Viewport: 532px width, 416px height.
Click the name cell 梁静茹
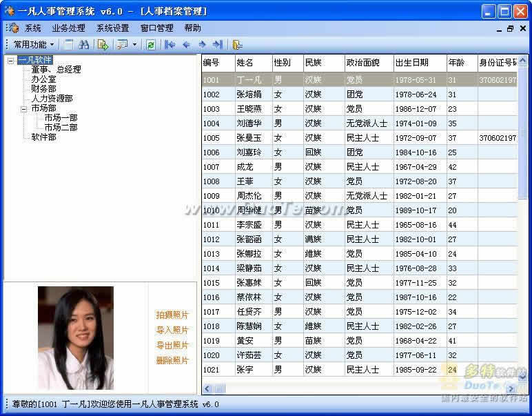click(x=254, y=268)
